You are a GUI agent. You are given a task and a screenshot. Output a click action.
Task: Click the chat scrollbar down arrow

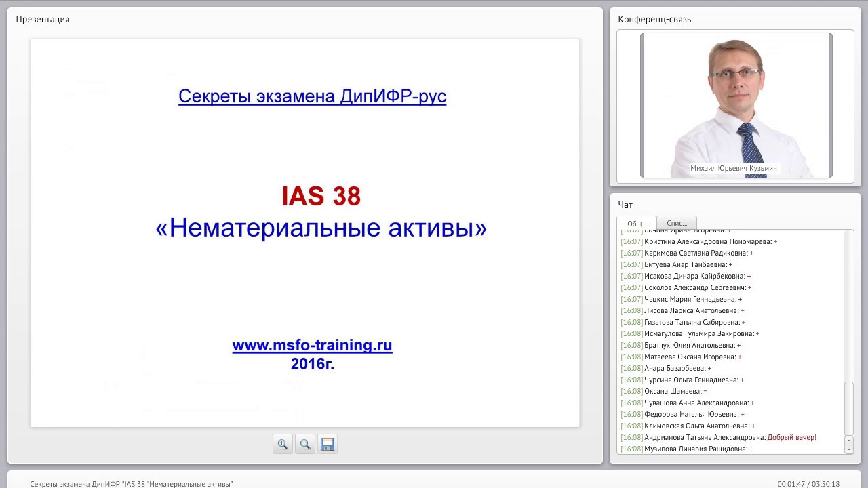pos(849,449)
